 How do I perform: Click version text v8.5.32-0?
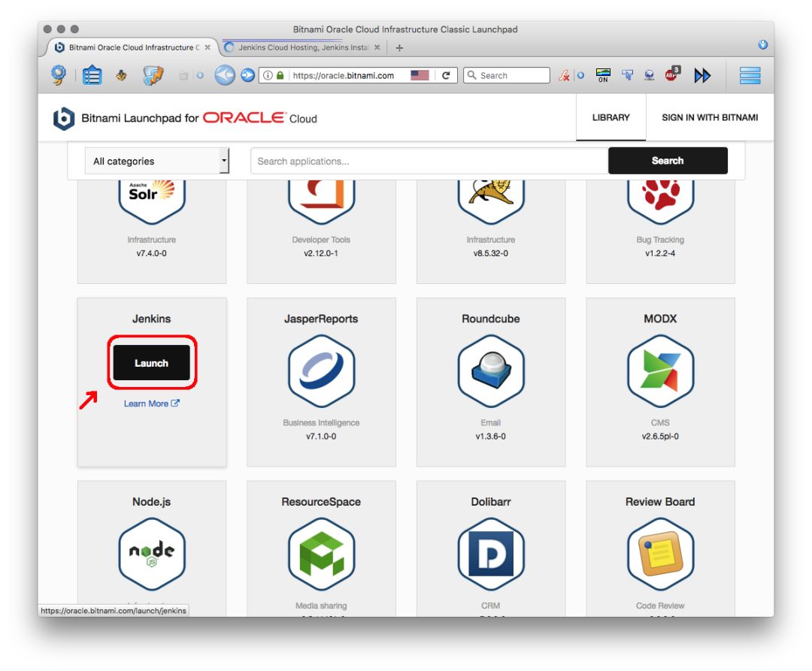click(491, 253)
